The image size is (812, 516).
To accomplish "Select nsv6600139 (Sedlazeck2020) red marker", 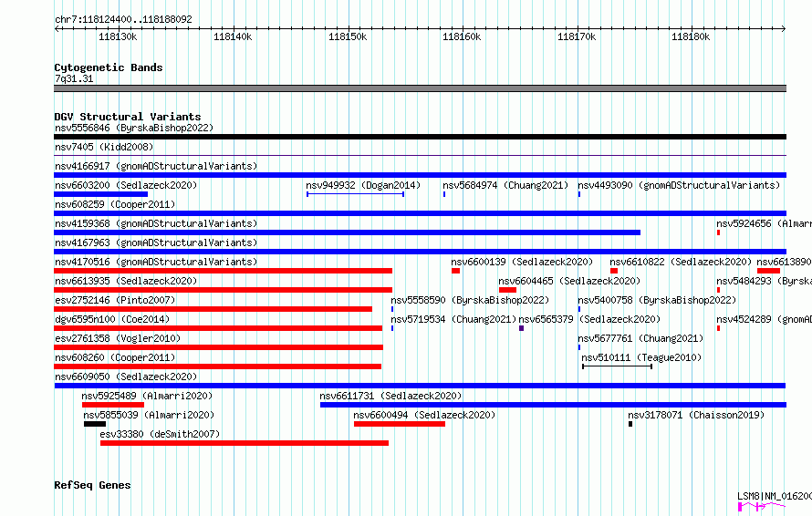I will pos(455,271).
